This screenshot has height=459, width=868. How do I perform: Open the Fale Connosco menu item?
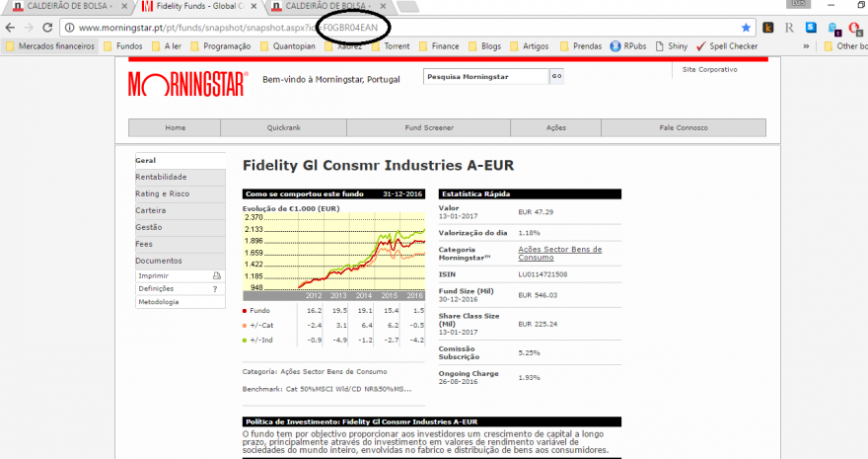pos(684,127)
